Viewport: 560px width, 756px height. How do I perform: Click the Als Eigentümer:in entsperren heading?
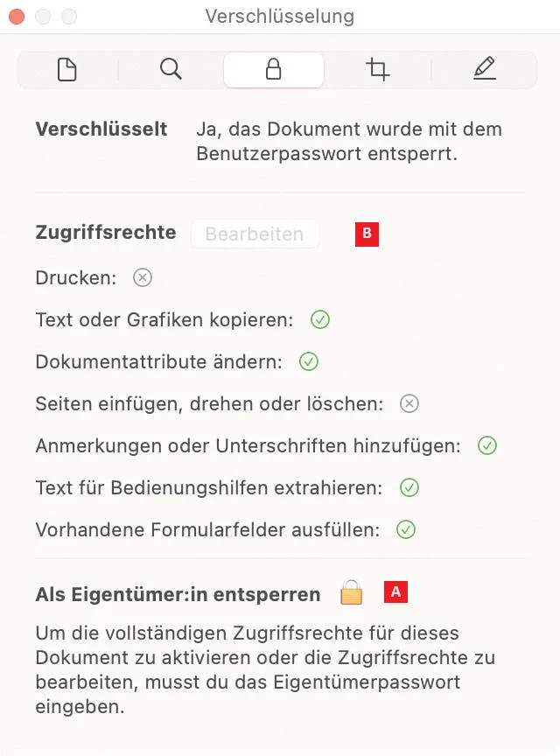(x=178, y=595)
